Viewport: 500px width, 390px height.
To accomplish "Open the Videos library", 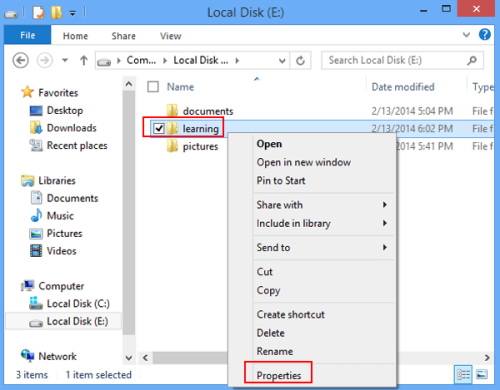I will pos(61,251).
